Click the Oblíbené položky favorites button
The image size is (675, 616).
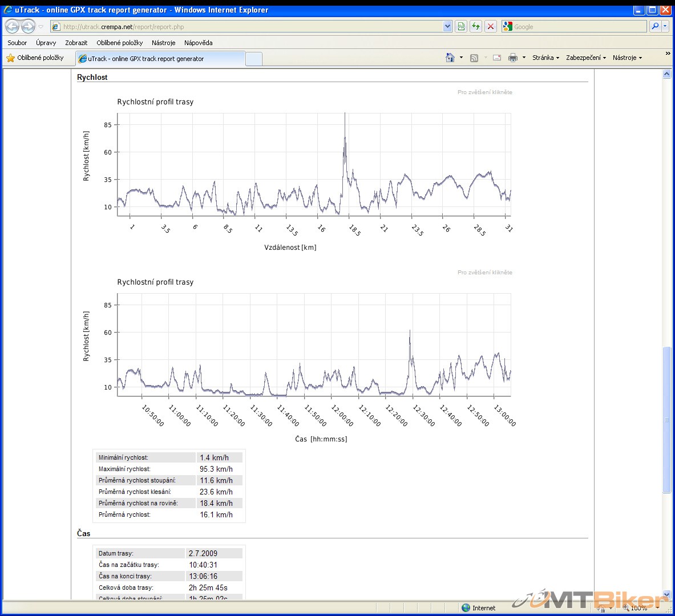[x=35, y=58]
